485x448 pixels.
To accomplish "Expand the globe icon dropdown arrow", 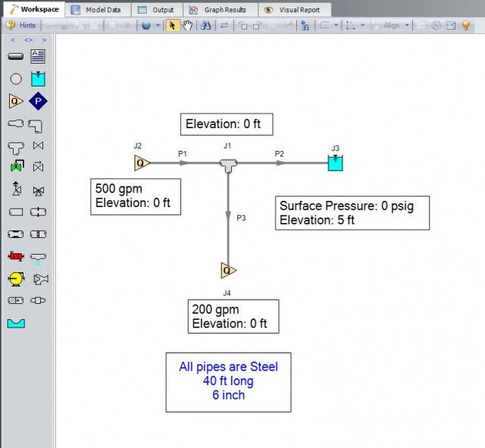I will pos(158,25).
